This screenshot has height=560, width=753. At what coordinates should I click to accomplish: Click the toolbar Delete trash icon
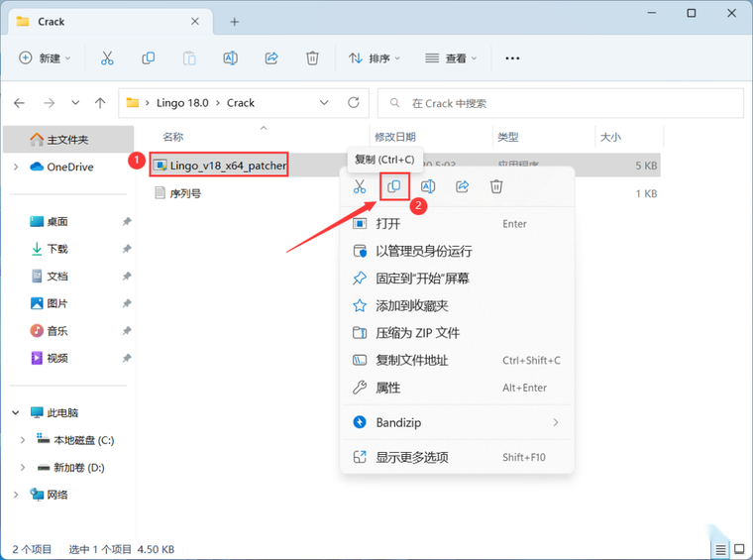(312, 58)
